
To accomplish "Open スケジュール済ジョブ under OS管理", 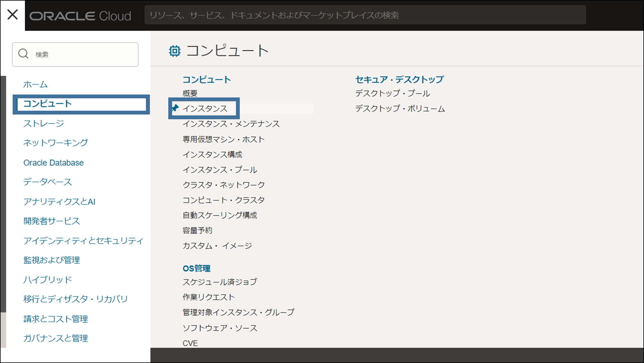I will [220, 282].
